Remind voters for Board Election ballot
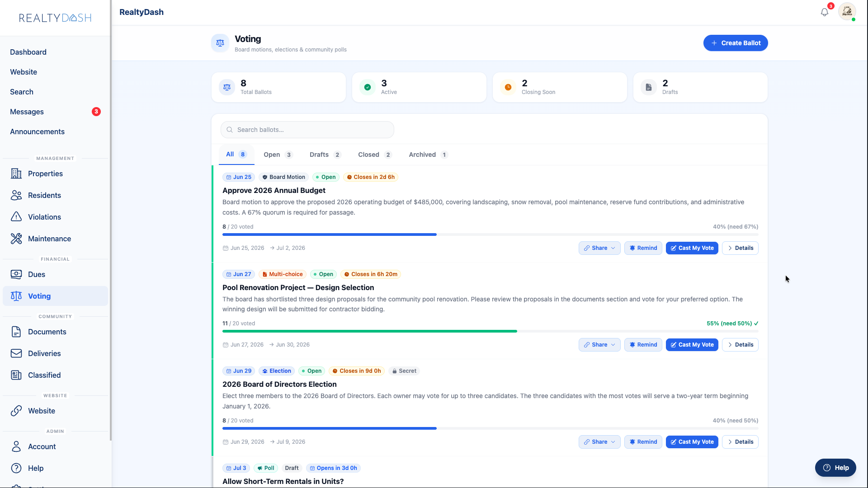This screenshot has width=868, height=488. tap(643, 442)
